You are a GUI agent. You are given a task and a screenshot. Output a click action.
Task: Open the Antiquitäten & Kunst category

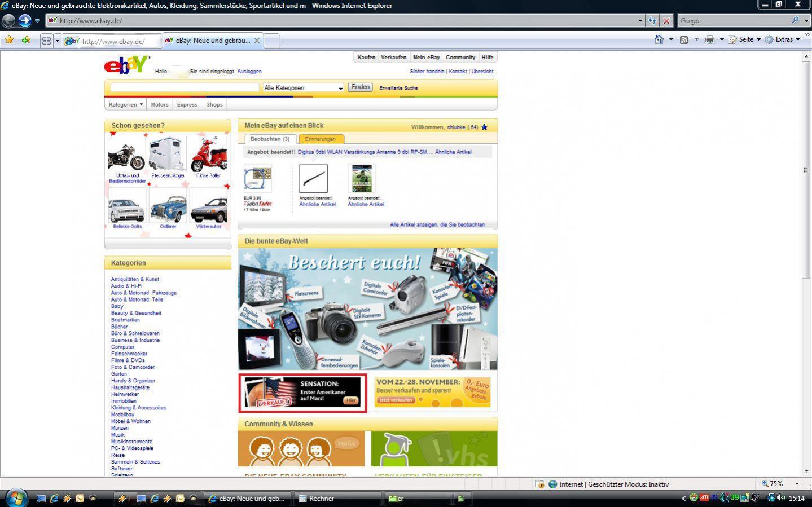[x=135, y=279]
